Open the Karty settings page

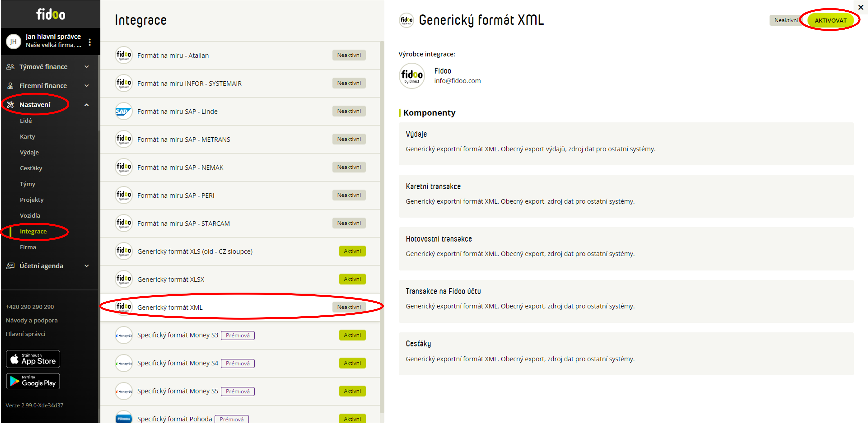[x=27, y=136]
